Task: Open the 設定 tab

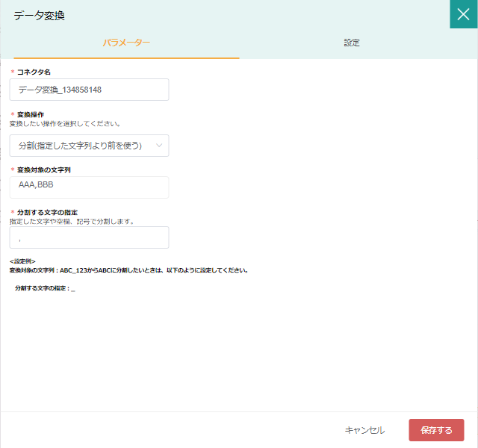Action: coord(352,43)
